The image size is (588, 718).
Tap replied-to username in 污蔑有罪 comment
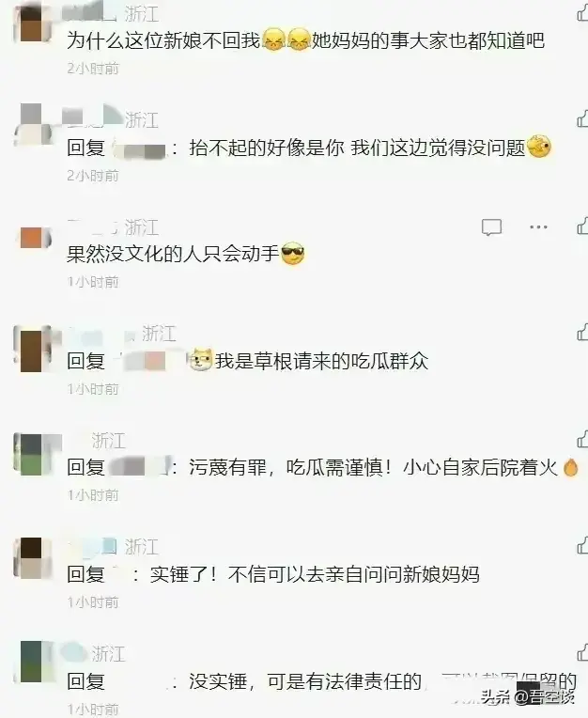[141, 467]
